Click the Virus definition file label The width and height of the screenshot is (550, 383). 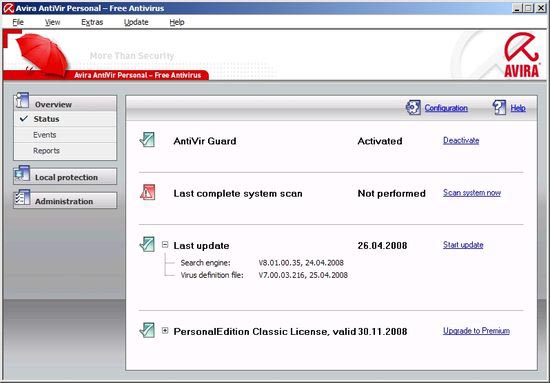[212, 275]
